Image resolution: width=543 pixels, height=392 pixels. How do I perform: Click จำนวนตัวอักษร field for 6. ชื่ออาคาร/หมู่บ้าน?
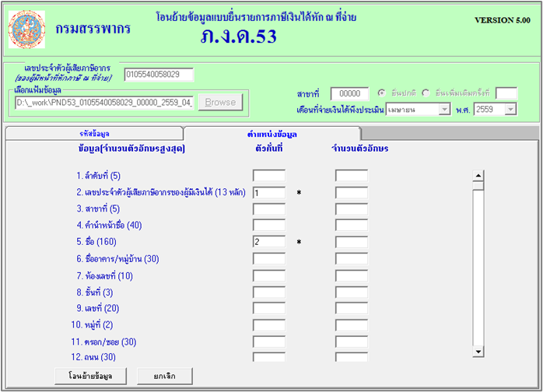pyautogui.click(x=352, y=259)
